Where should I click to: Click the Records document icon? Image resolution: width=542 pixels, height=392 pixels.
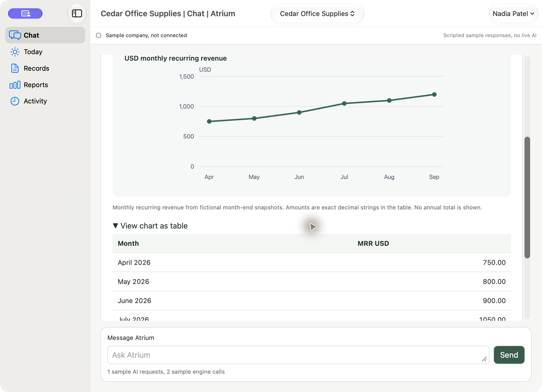point(15,68)
